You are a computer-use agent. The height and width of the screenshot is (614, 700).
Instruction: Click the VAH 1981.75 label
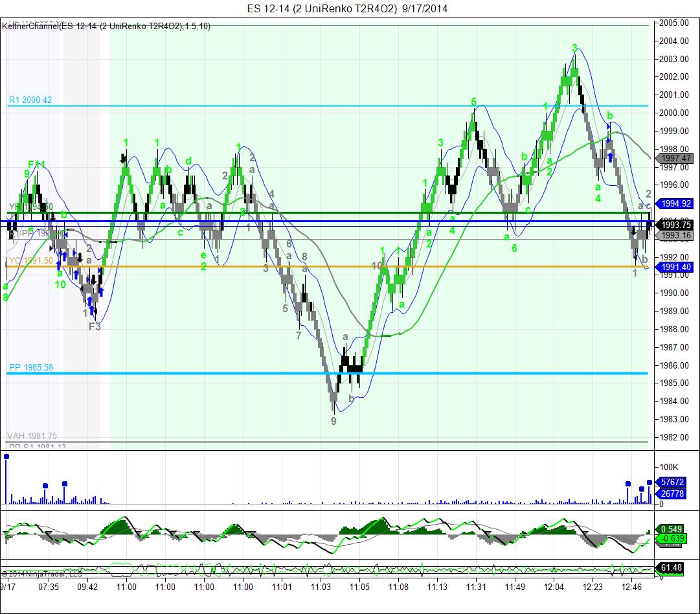[32, 436]
